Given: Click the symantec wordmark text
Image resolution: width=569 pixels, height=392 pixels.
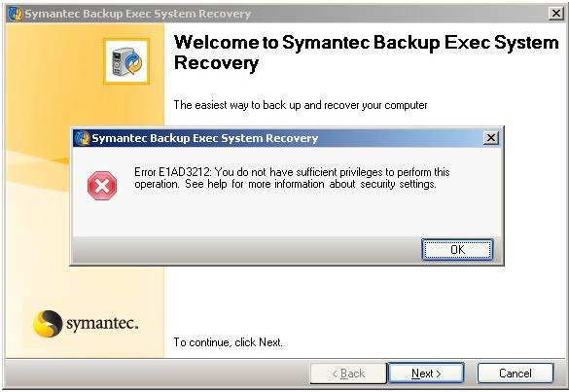Looking at the screenshot, I should [102, 323].
